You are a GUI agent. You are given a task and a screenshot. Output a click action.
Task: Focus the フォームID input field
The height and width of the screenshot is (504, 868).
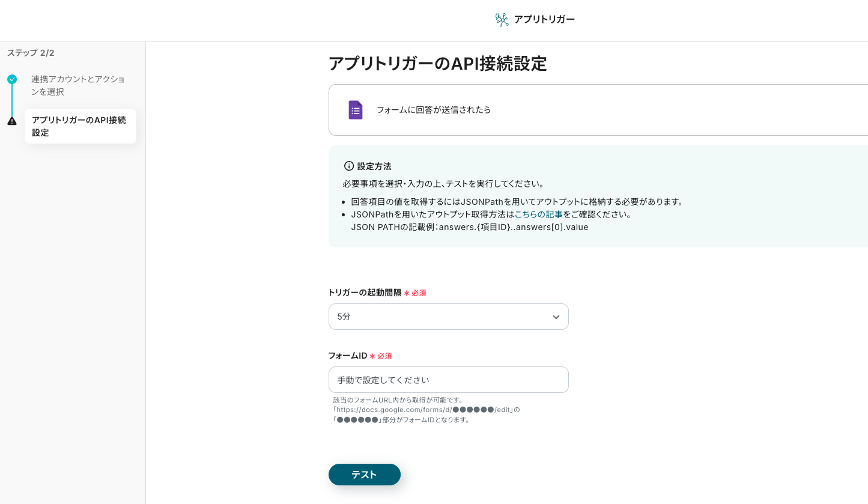click(x=448, y=380)
